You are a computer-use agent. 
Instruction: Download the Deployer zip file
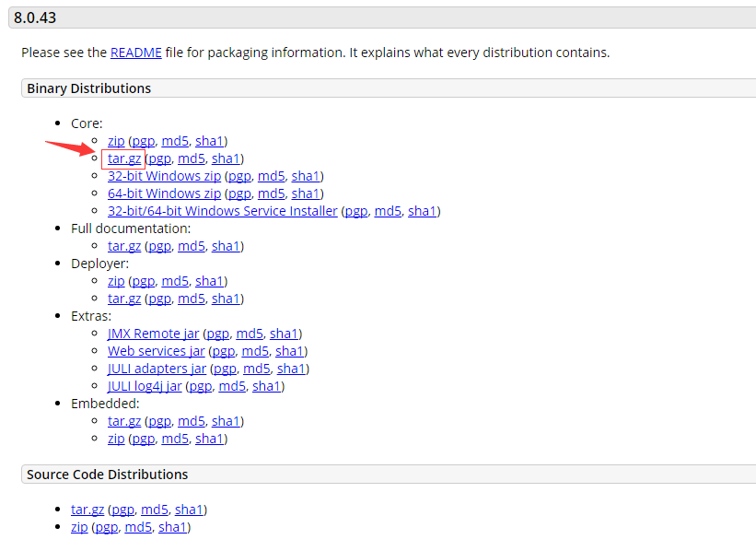(x=116, y=281)
